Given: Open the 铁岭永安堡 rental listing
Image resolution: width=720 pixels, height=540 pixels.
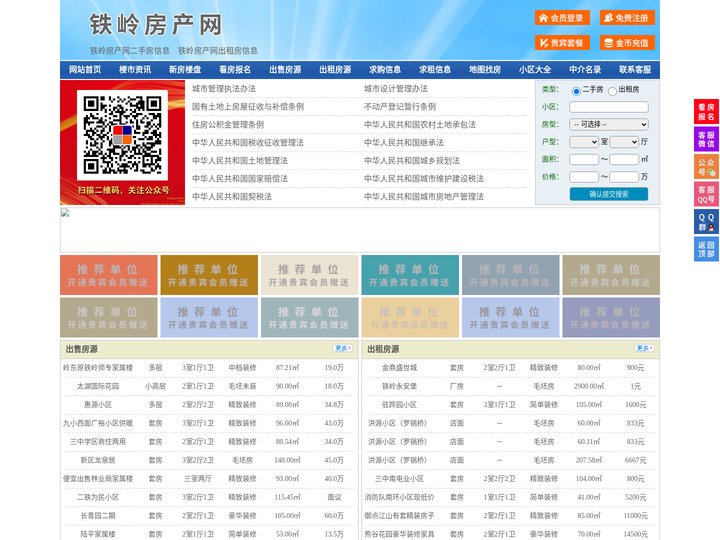Looking at the screenshot, I should point(399,386).
